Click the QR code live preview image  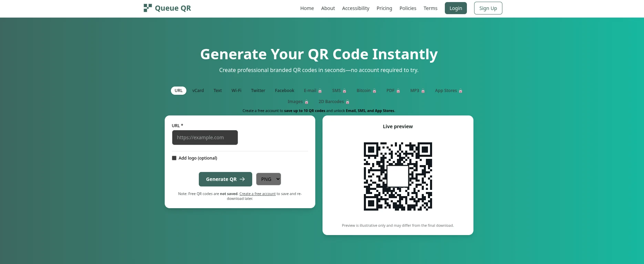(398, 176)
